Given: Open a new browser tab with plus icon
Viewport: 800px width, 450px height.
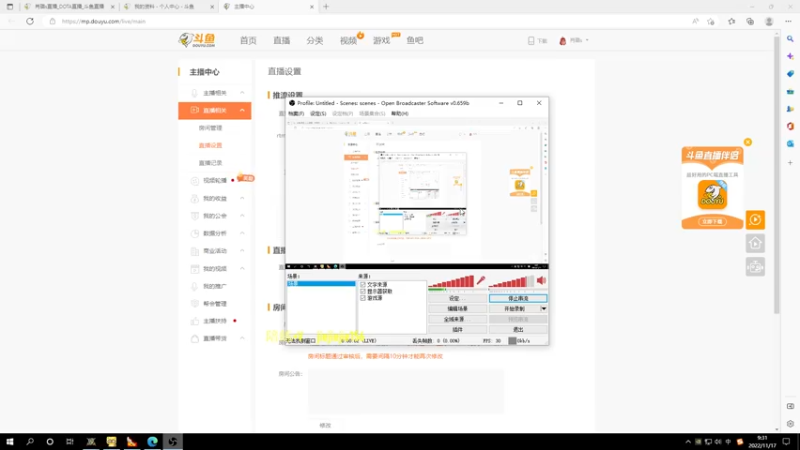Looking at the screenshot, I should 326,7.
